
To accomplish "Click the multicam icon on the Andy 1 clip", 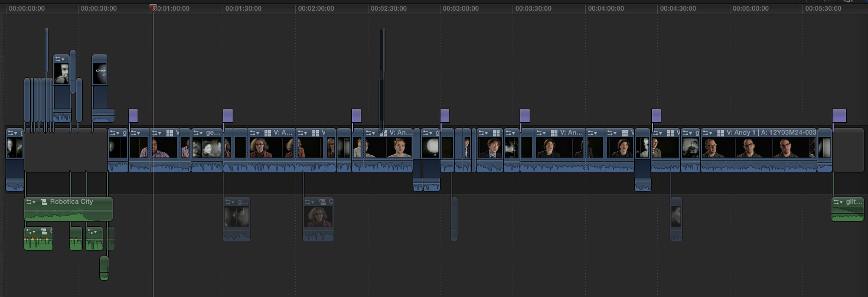I will (720, 133).
